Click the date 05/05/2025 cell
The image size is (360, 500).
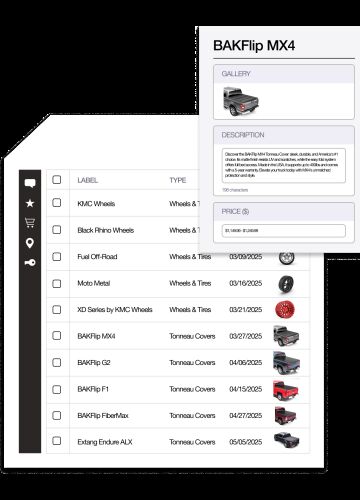tap(246, 442)
